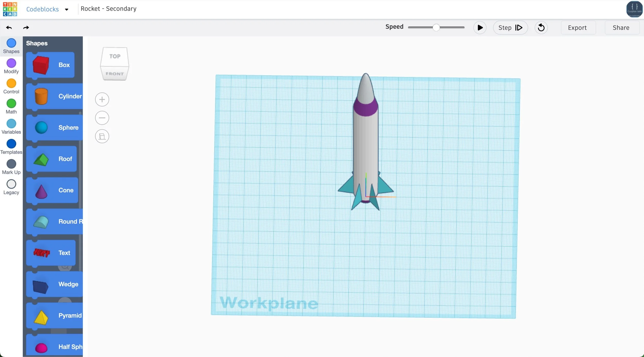Click the Share button

[621, 28]
